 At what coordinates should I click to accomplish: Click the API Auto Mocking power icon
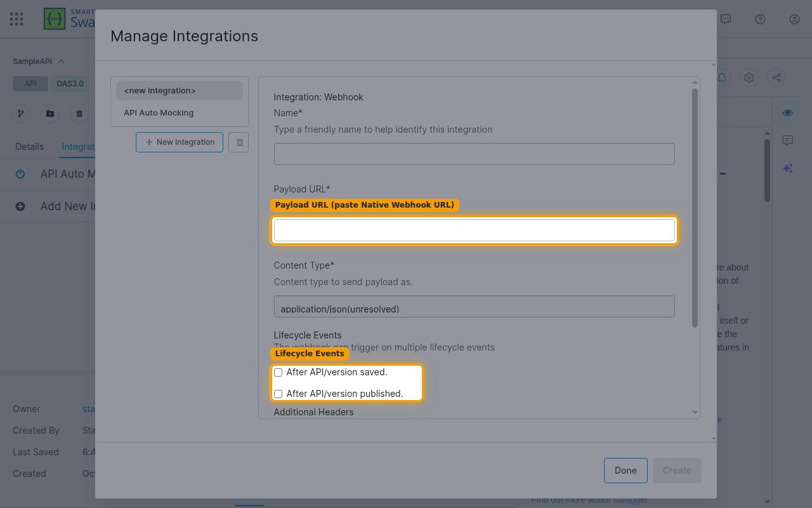point(20,173)
